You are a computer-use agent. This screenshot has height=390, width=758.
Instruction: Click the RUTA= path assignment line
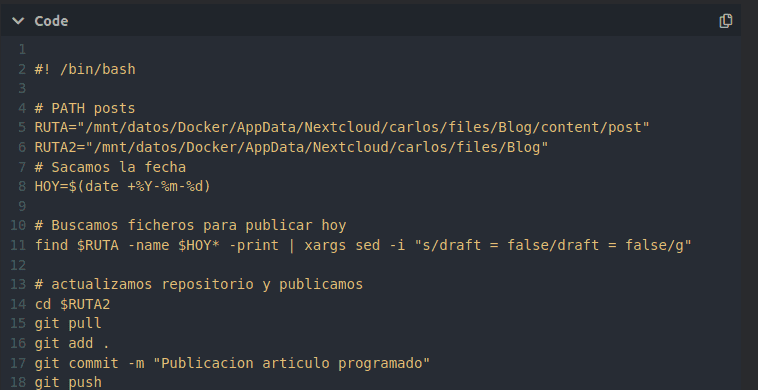(x=342, y=128)
